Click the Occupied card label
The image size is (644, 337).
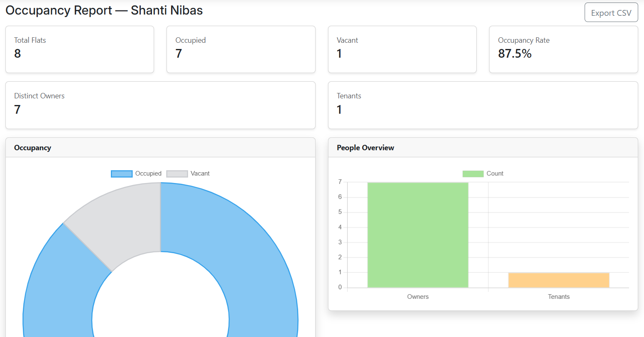click(x=191, y=40)
